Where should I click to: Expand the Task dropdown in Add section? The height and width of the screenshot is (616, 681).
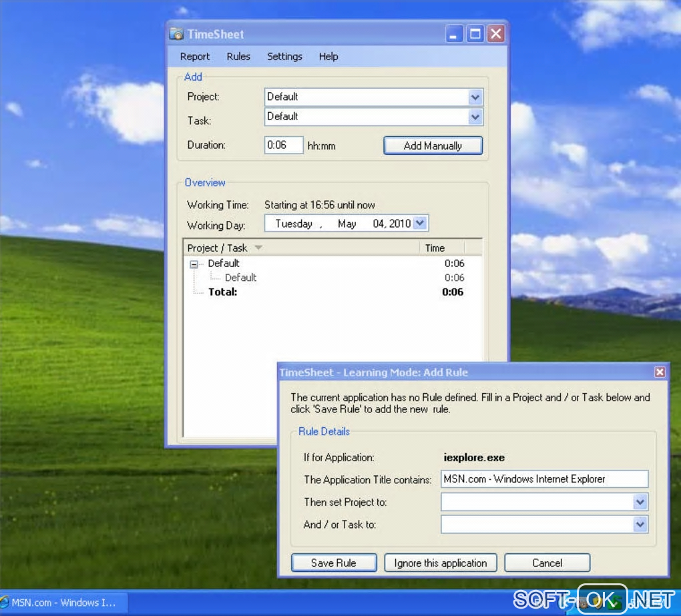475,117
